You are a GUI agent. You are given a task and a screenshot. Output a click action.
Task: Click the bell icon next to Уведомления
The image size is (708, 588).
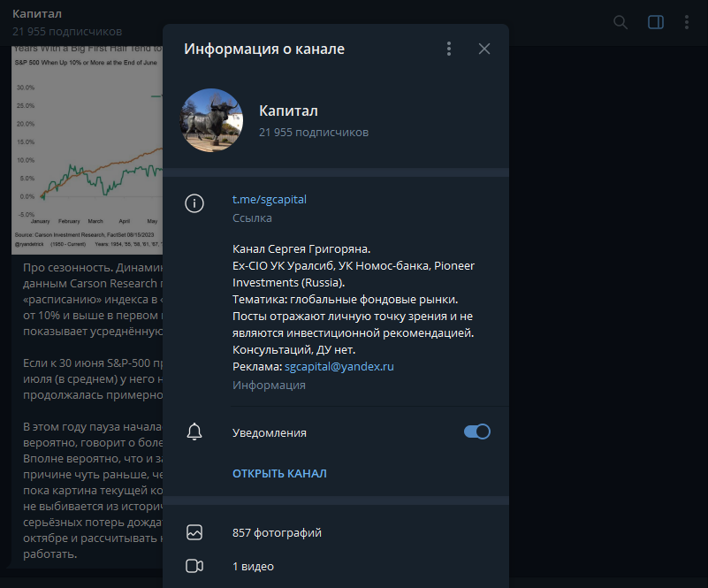194,431
